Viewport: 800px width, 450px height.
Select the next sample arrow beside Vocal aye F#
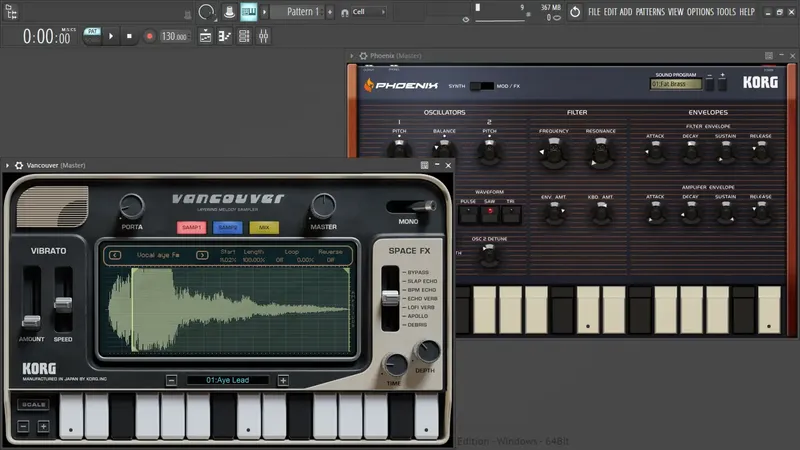click(202, 255)
